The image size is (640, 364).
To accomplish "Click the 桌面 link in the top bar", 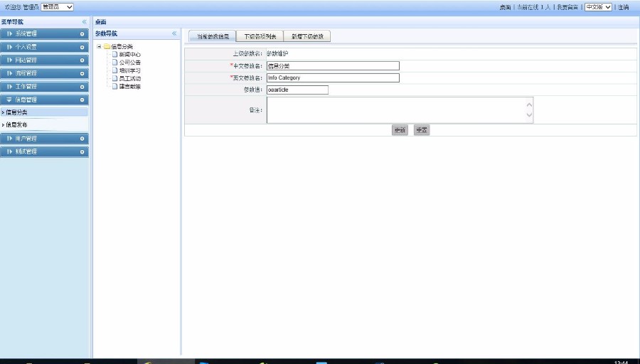I will click(x=506, y=7).
